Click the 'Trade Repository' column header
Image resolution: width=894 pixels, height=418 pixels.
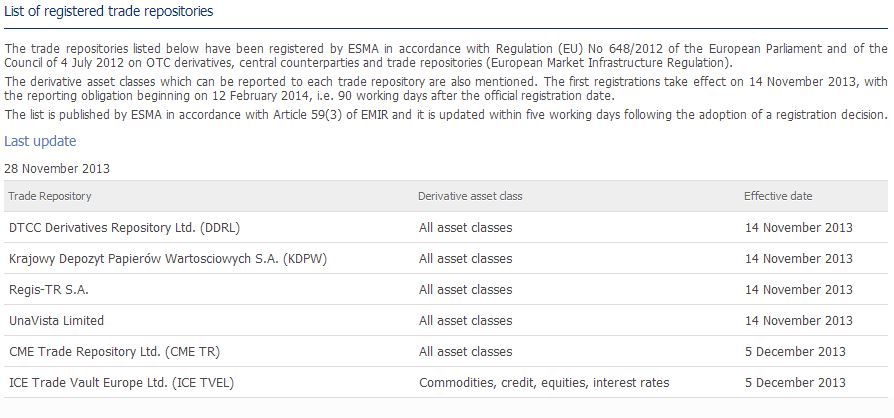click(x=50, y=196)
